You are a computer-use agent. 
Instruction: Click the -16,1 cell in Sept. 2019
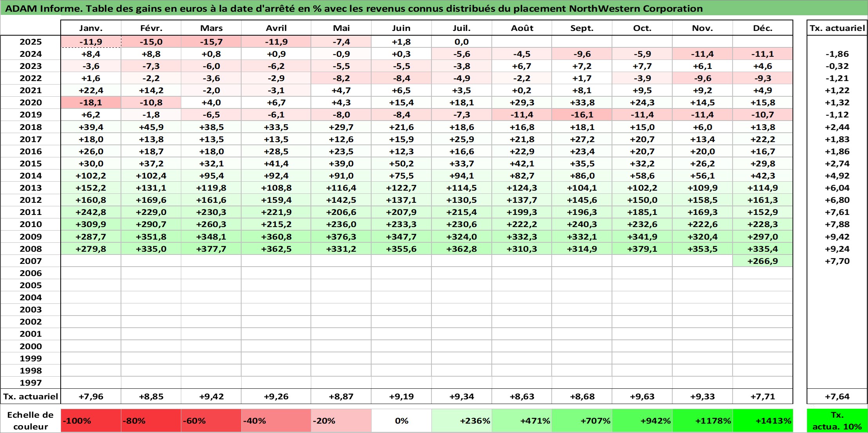582,115
